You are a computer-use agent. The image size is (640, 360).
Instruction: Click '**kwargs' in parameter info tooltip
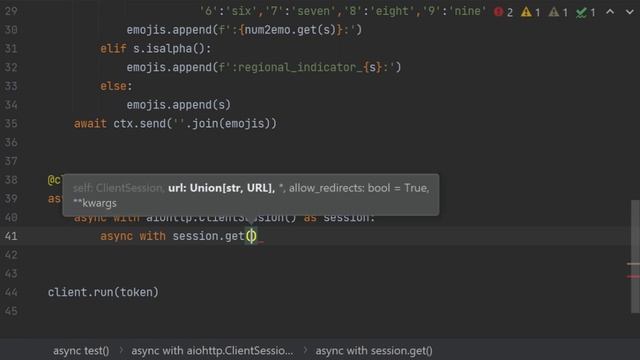pyautogui.click(x=95, y=203)
